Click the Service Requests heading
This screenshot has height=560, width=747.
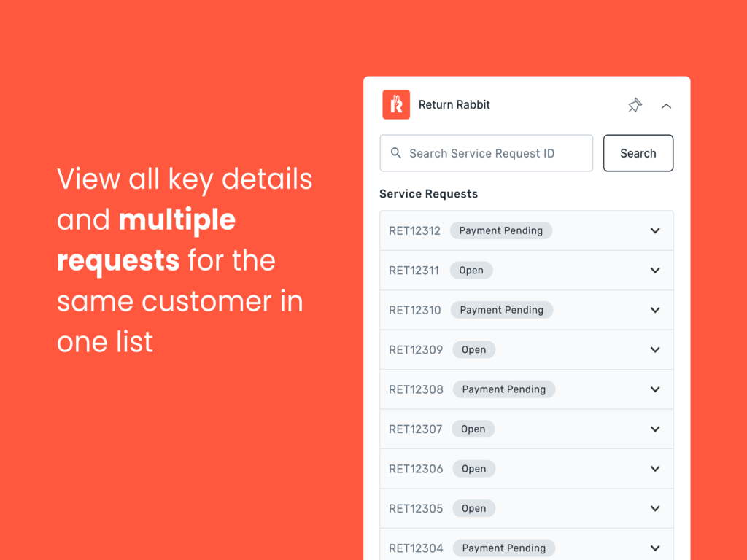point(428,194)
